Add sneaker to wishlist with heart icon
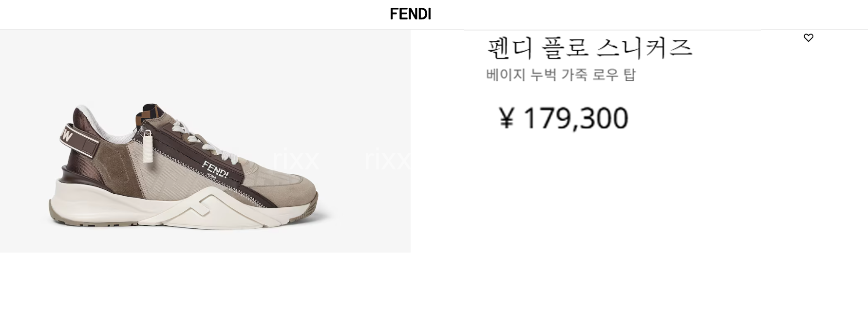868x311 pixels. point(808,37)
